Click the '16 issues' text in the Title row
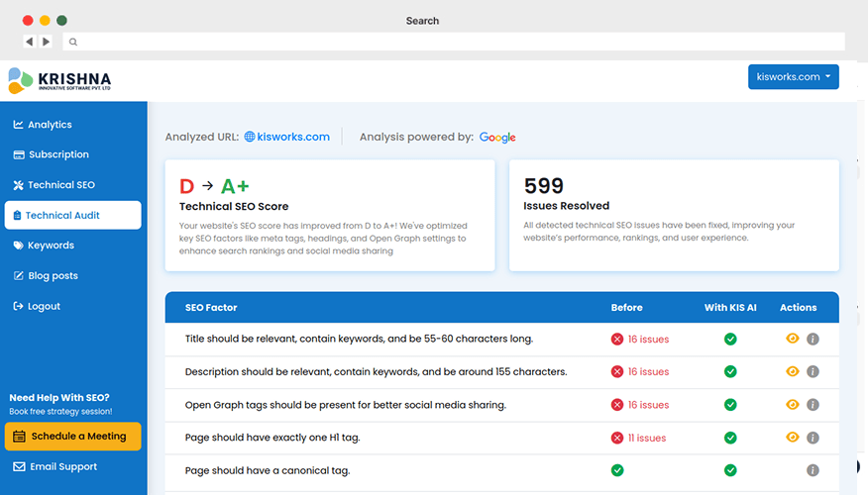This screenshot has width=868, height=495. point(648,339)
